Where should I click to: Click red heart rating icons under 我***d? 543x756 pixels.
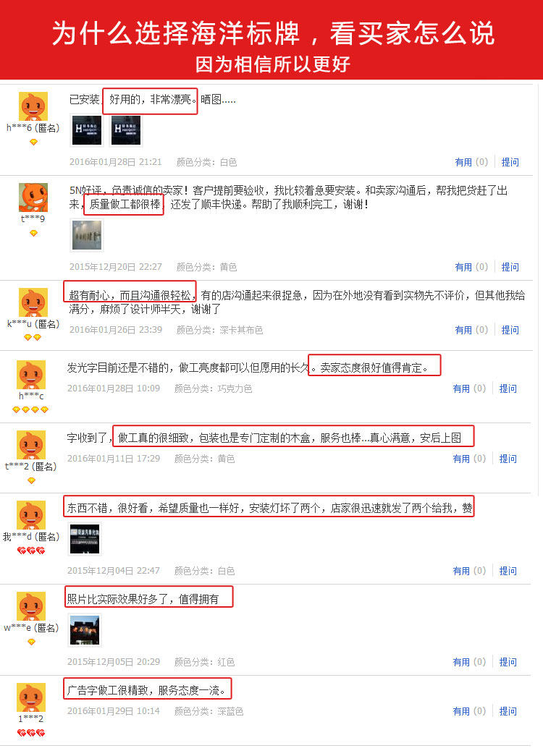pos(31,550)
